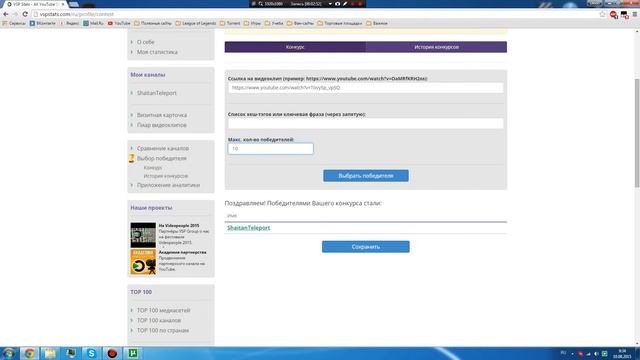
Task: Expand the Игры bookmark folder
Action: (x=252, y=24)
